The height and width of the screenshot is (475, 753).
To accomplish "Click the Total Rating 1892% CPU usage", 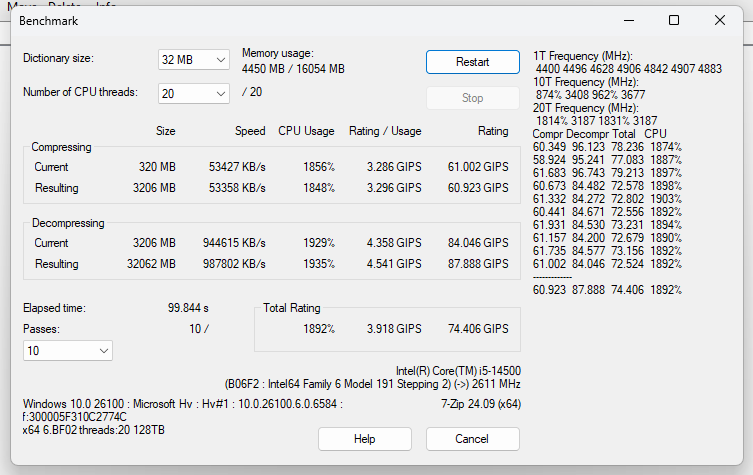I will click(318, 329).
